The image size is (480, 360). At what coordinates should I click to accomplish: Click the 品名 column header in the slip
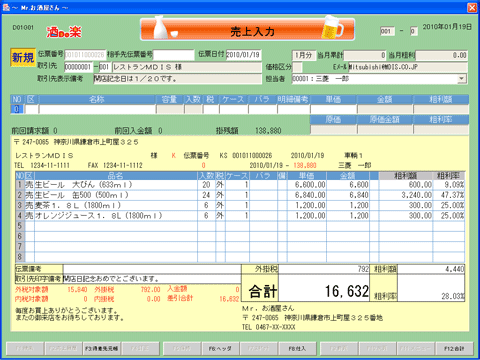116,176
